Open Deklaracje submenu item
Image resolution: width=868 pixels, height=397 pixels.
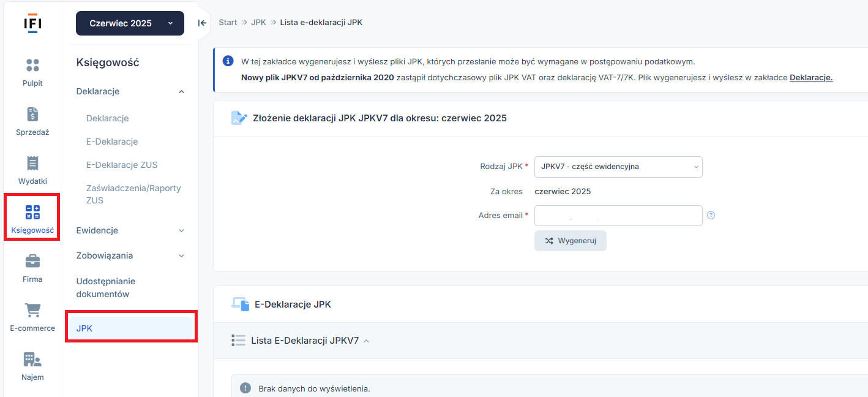click(x=108, y=118)
